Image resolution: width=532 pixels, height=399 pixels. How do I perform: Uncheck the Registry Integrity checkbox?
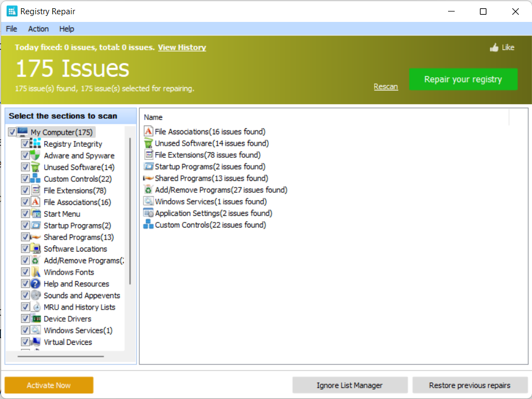pos(25,144)
